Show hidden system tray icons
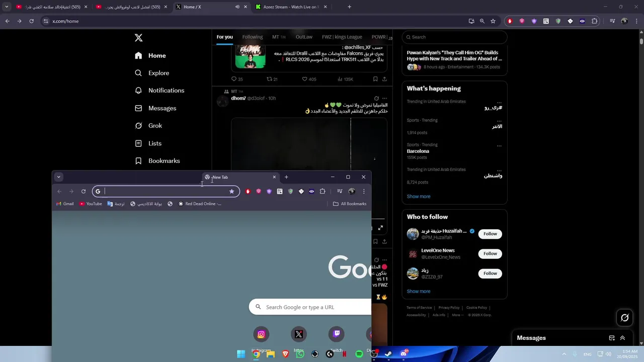 [x=564, y=354]
